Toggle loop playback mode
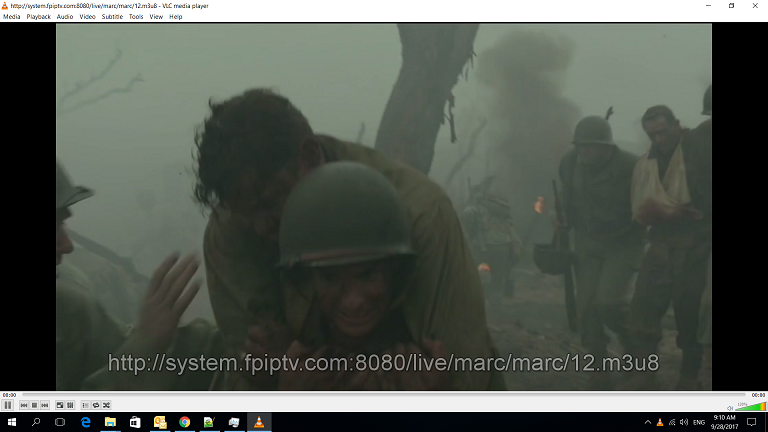 tap(96, 406)
